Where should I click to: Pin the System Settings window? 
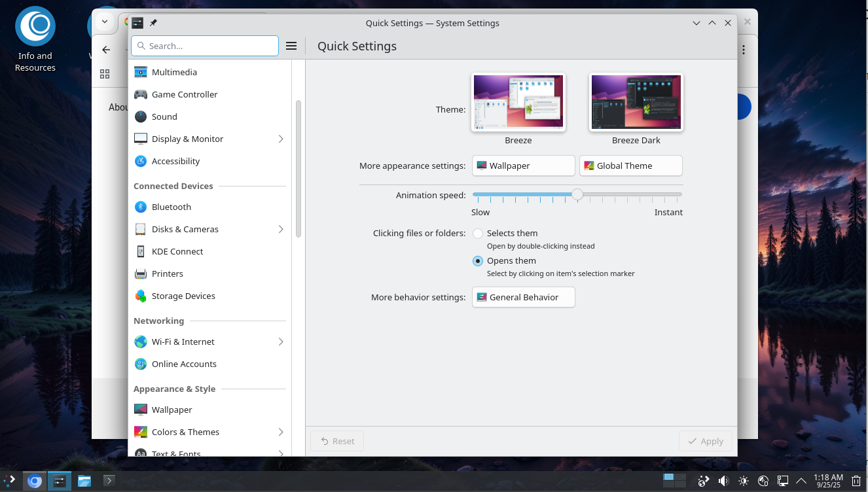153,23
